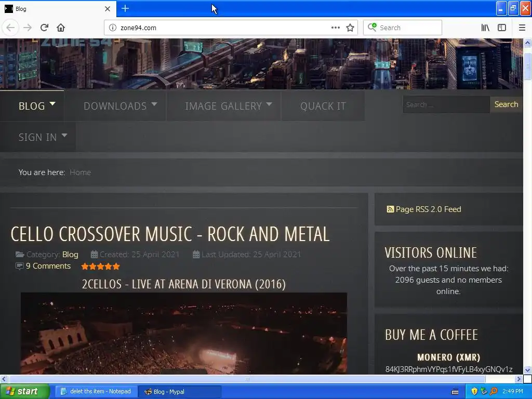Open the browser home page icon

(x=61, y=28)
